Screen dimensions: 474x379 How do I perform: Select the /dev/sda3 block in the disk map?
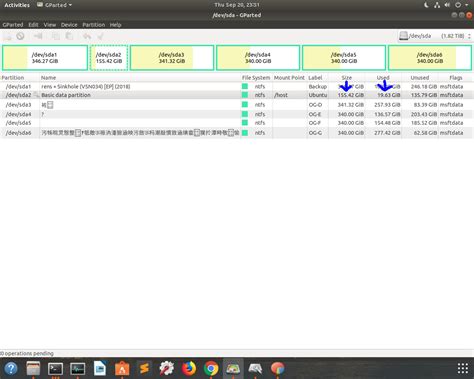172,58
